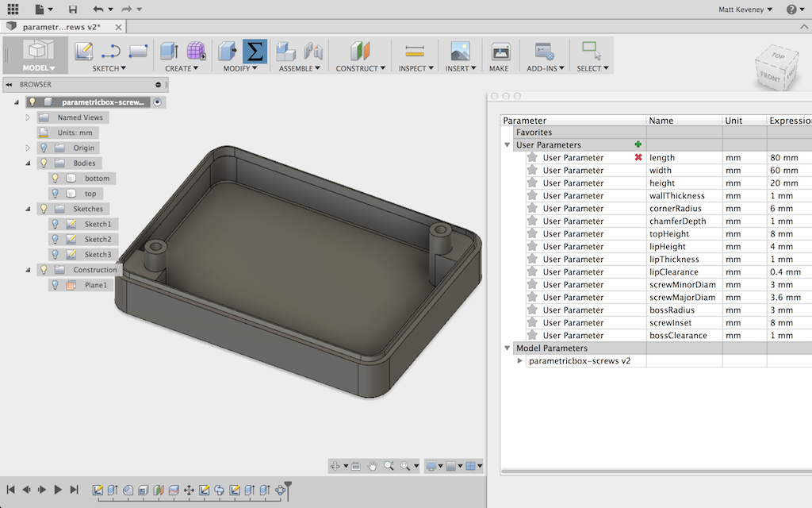Open the Change Parameters sigma icon under Modify
812x508 pixels.
(255, 51)
